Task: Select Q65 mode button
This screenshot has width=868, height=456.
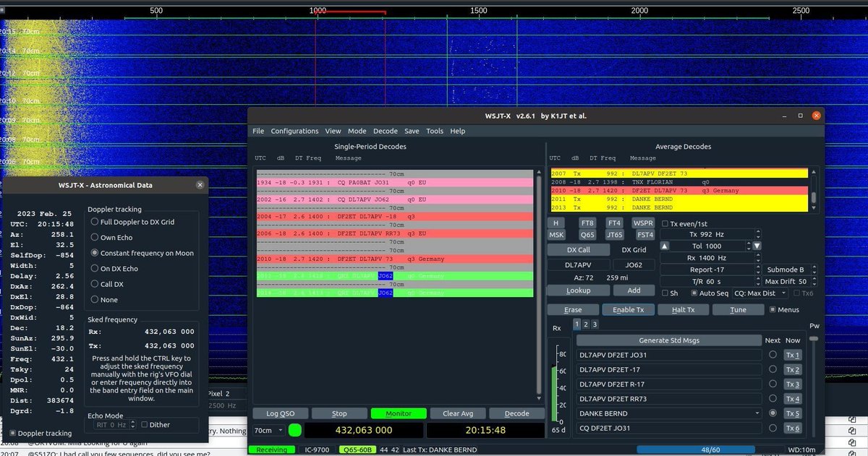Action: coord(587,235)
